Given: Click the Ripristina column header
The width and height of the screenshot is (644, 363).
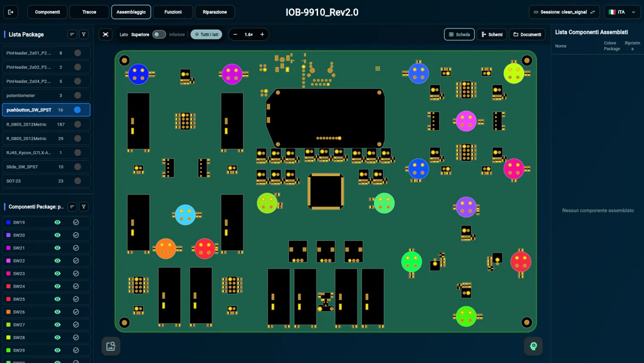Looking at the screenshot, I should [632, 46].
